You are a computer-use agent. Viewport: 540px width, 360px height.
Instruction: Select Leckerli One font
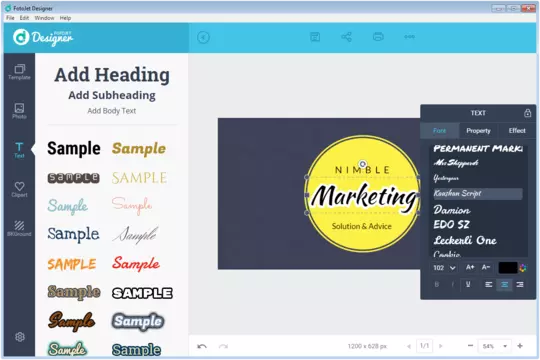[465, 240]
